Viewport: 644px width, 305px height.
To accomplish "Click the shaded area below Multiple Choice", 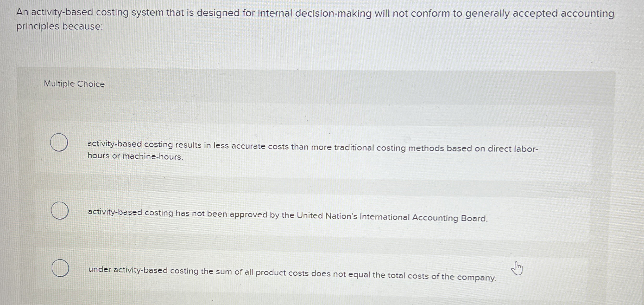I will click(x=312, y=109).
